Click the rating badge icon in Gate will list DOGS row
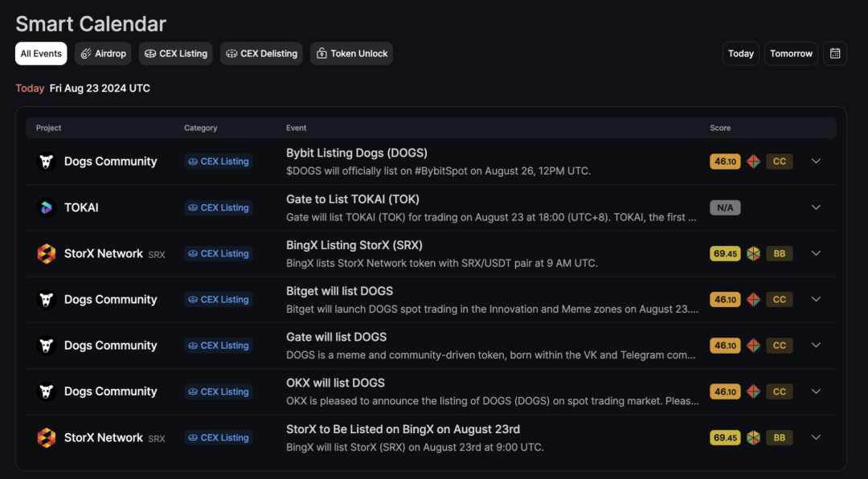The width and height of the screenshot is (868, 479). pyautogui.click(x=753, y=346)
